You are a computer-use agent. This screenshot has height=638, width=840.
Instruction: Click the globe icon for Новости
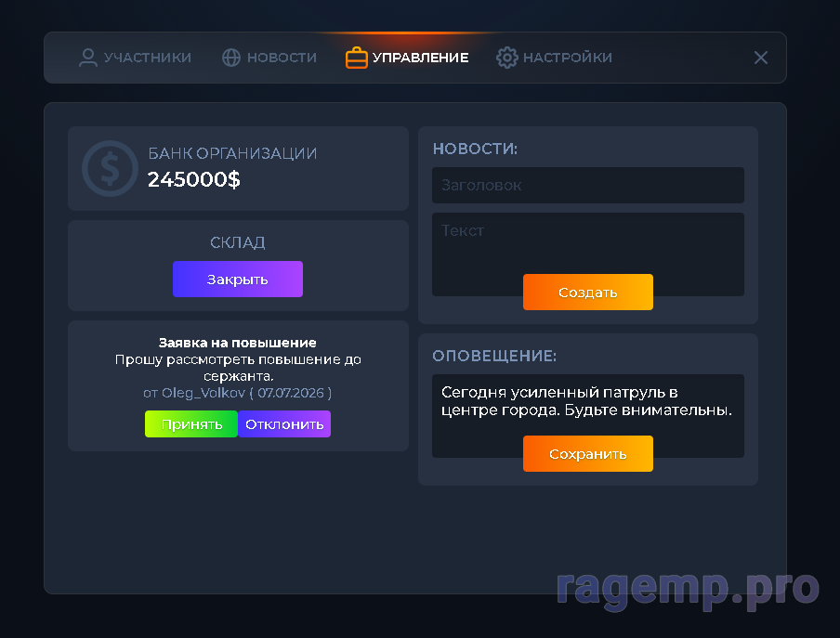pos(231,58)
